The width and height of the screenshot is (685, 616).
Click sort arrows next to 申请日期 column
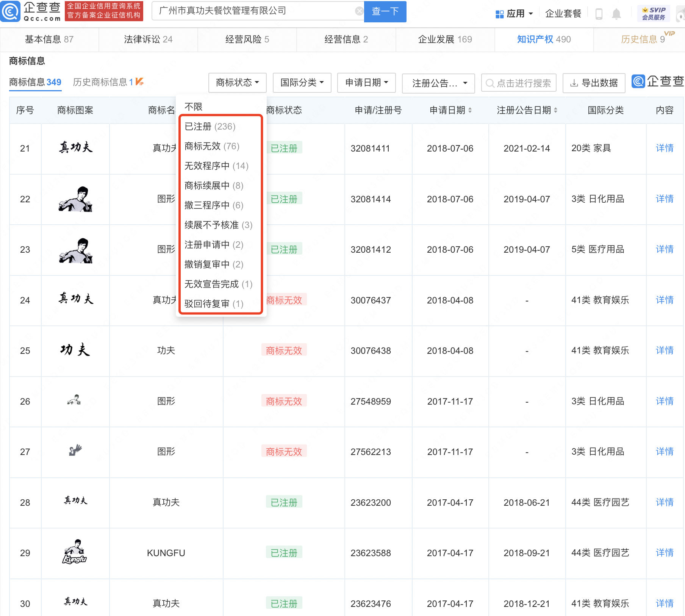pos(470,110)
